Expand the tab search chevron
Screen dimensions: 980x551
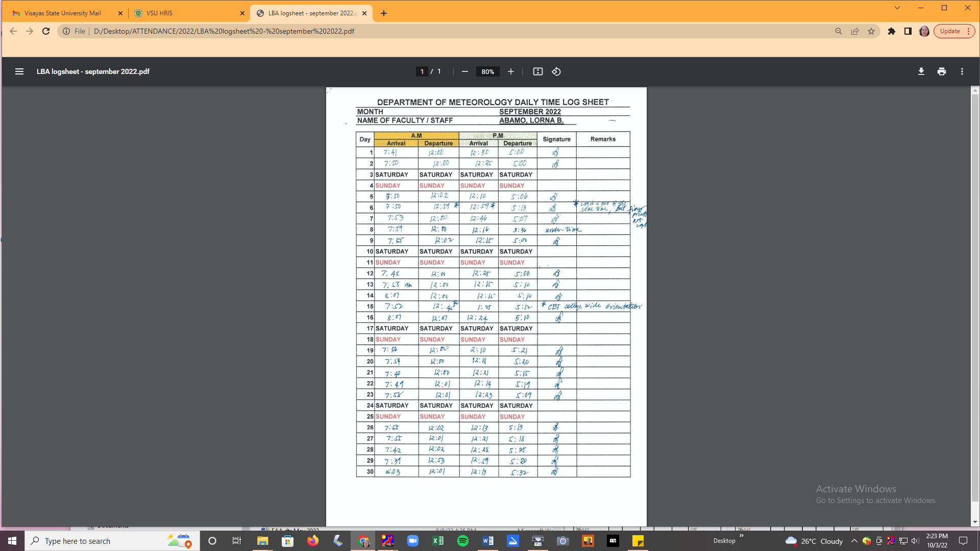click(897, 8)
